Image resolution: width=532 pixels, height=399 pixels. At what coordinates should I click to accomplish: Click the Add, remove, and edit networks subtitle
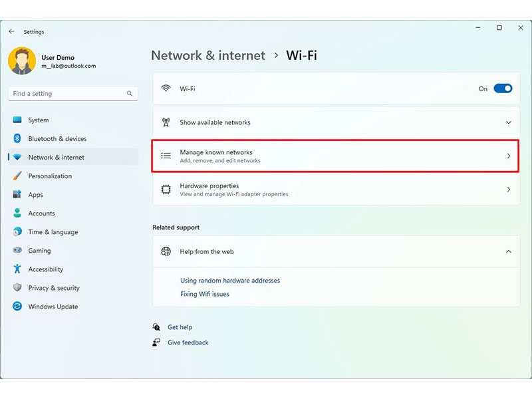[x=220, y=160]
